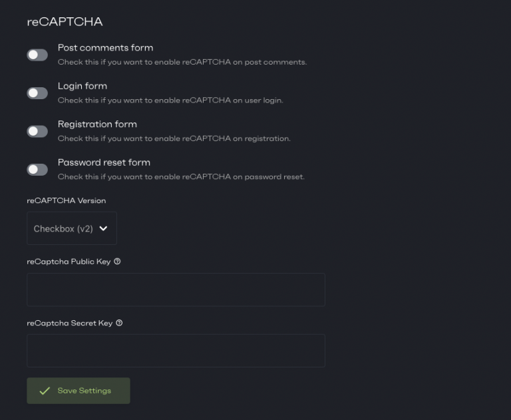Click the "reCaptcha Secret Key" label text

pyautogui.click(x=69, y=323)
